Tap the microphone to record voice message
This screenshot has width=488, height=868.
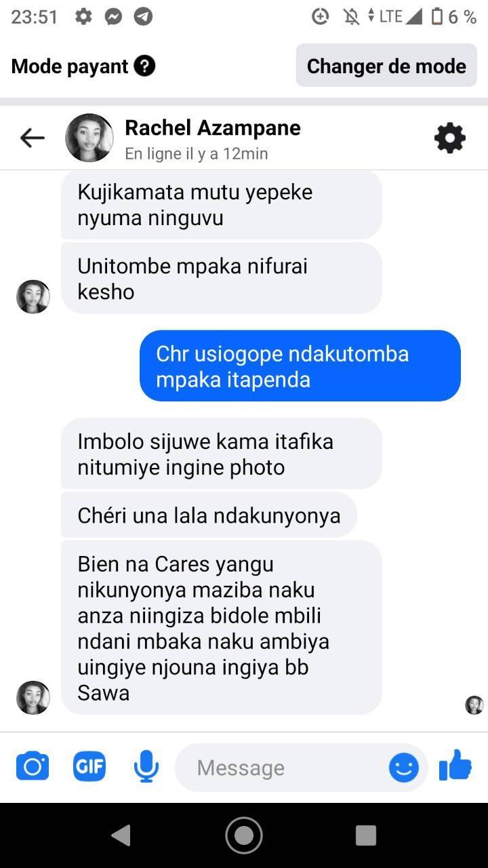coord(146,767)
